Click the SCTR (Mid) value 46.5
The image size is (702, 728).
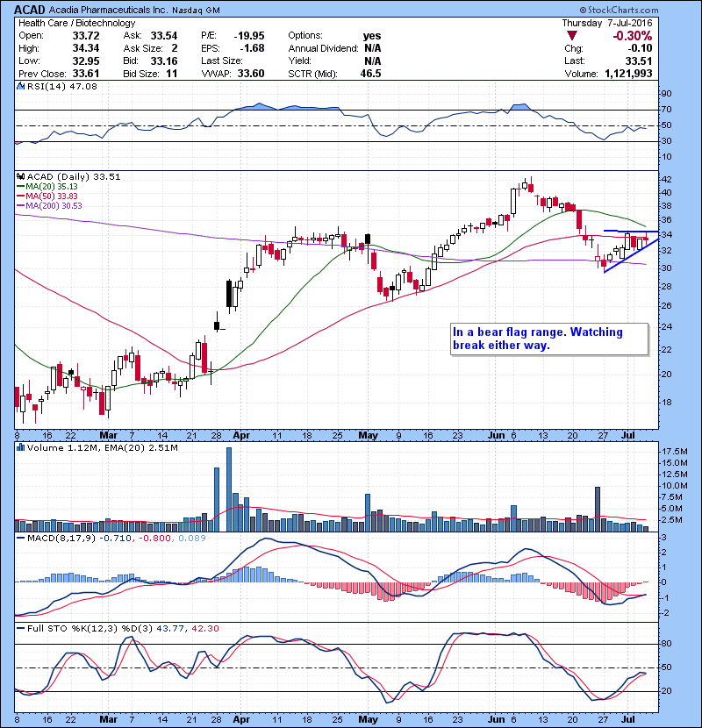[370, 74]
